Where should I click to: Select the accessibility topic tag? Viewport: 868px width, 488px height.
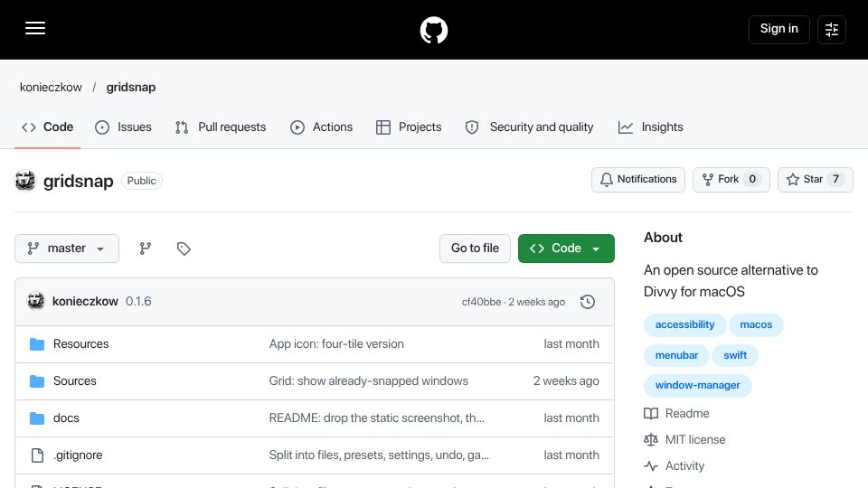[684, 324]
